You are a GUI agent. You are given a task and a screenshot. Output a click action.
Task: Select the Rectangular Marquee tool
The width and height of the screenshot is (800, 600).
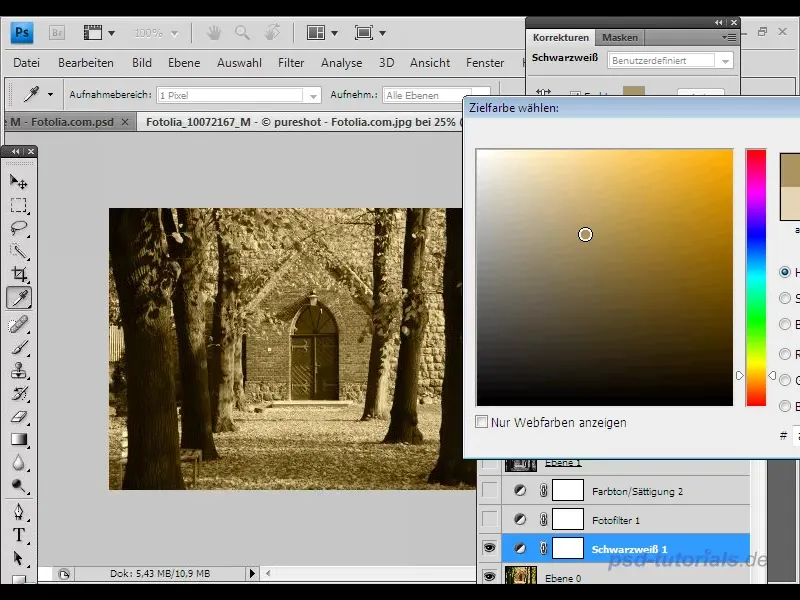[19, 205]
